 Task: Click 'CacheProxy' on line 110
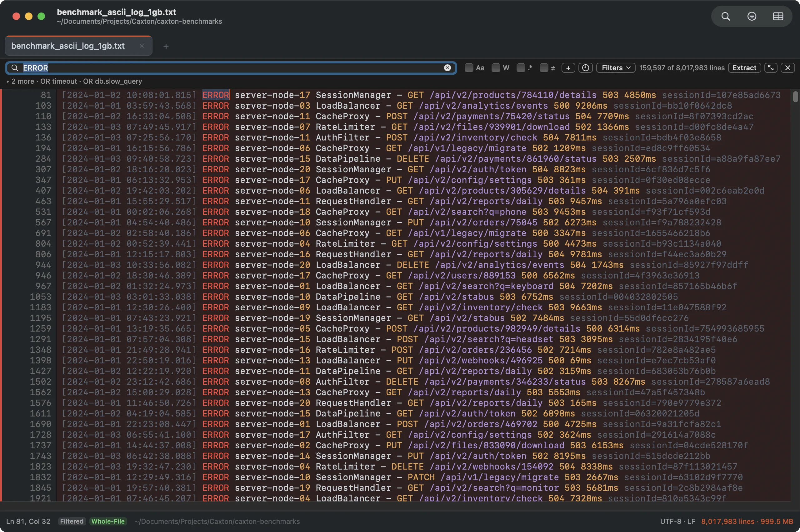pyautogui.click(x=342, y=116)
